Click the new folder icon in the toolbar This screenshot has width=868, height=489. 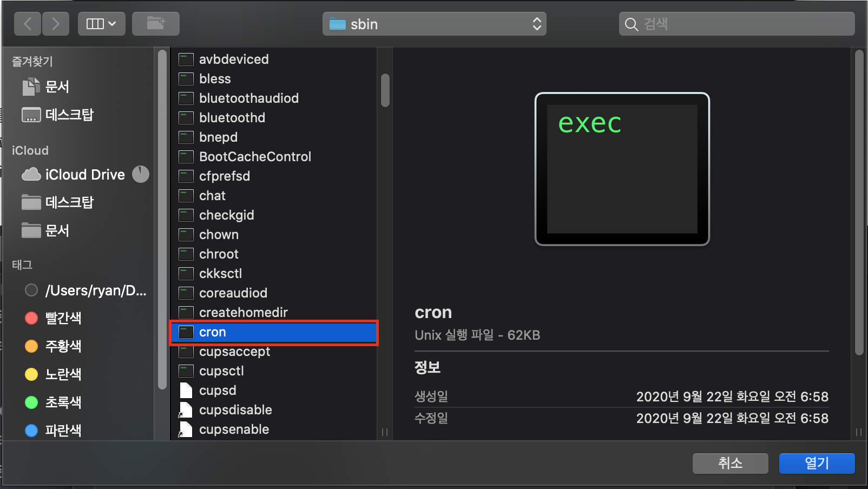click(156, 23)
